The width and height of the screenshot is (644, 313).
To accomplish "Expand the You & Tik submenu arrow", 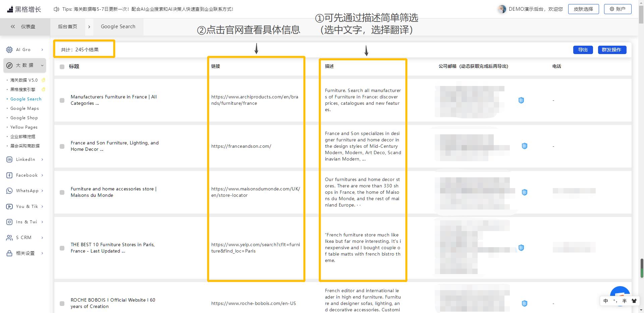I will coord(42,207).
